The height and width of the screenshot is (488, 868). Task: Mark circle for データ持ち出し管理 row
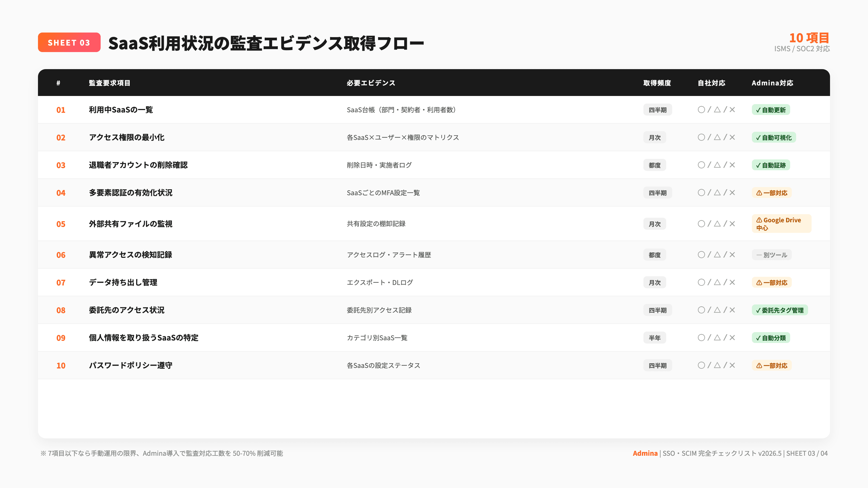[701, 282]
